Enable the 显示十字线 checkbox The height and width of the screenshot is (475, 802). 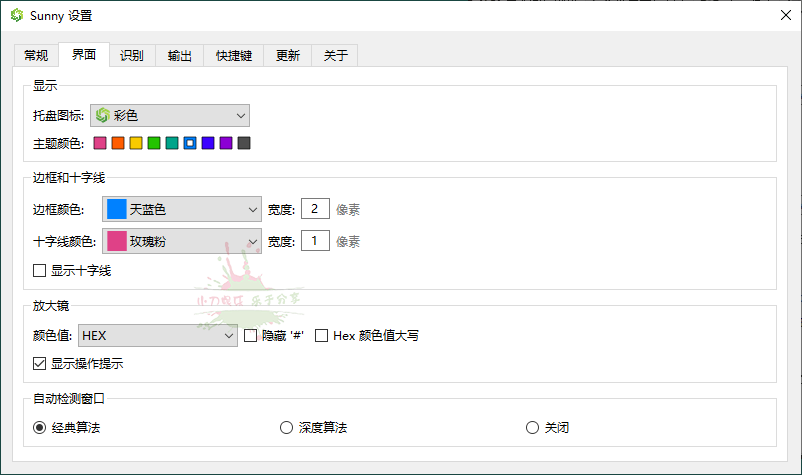click(x=40, y=270)
